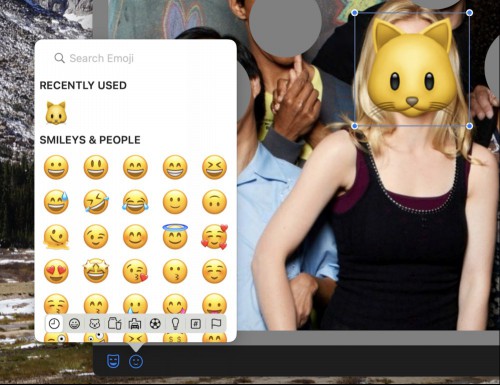The image size is (500, 385).
Task: Select face with tears of joy
Action: pyautogui.click(x=135, y=202)
